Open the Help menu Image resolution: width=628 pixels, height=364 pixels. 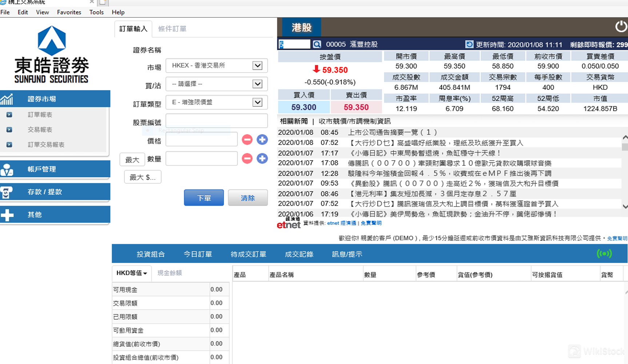[x=118, y=12]
